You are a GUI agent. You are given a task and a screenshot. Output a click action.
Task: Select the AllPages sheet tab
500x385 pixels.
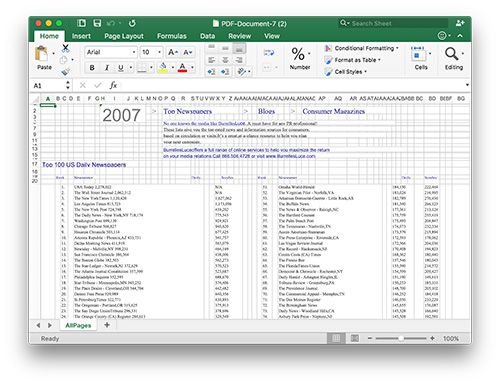pos(78,325)
